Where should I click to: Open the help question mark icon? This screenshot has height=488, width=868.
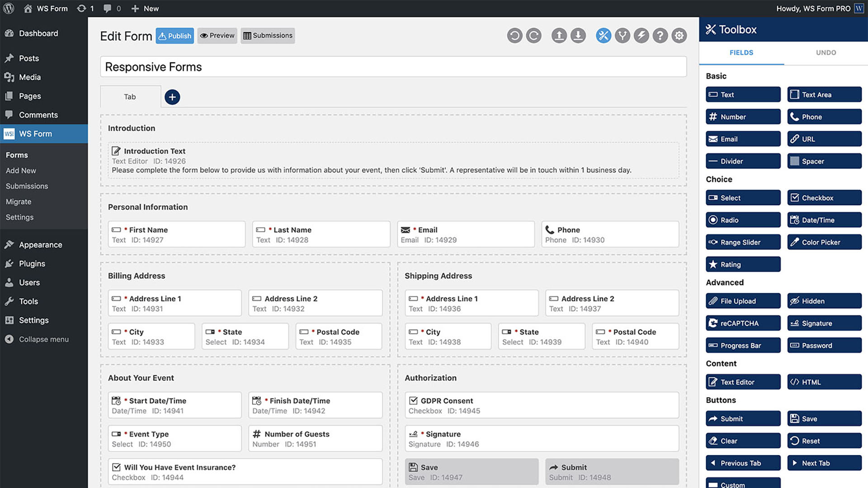[x=660, y=36]
